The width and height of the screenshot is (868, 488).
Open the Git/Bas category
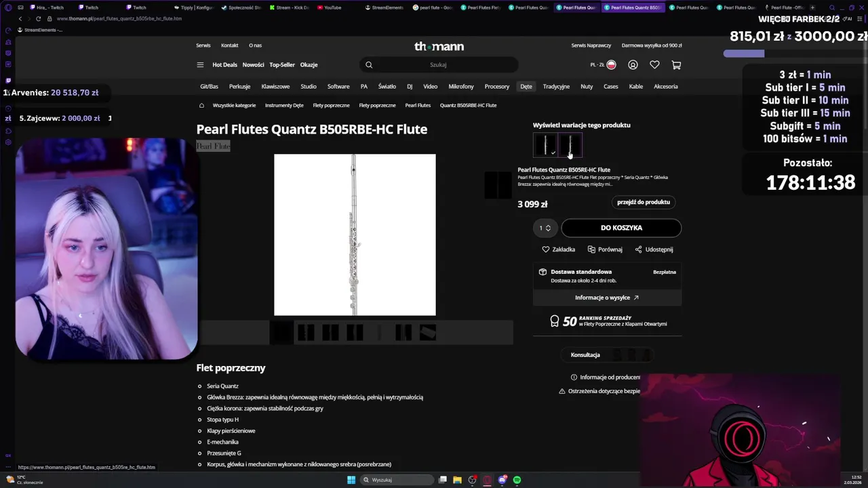coord(209,87)
